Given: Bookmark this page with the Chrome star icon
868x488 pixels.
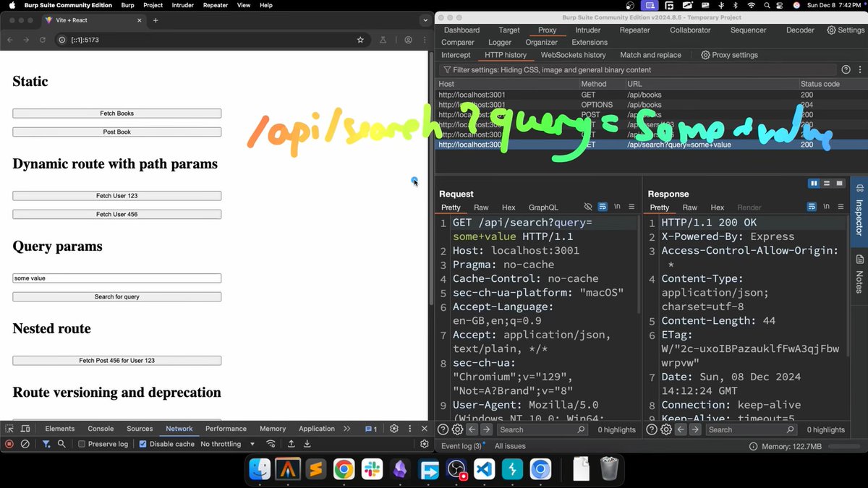Looking at the screenshot, I should pyautogui.click(x=360, y=40).
